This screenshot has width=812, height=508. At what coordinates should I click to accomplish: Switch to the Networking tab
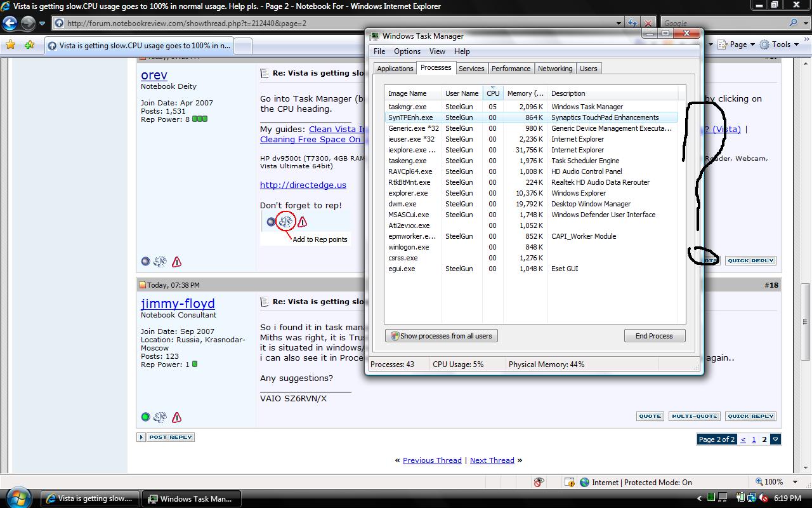(x=555, y=69)
